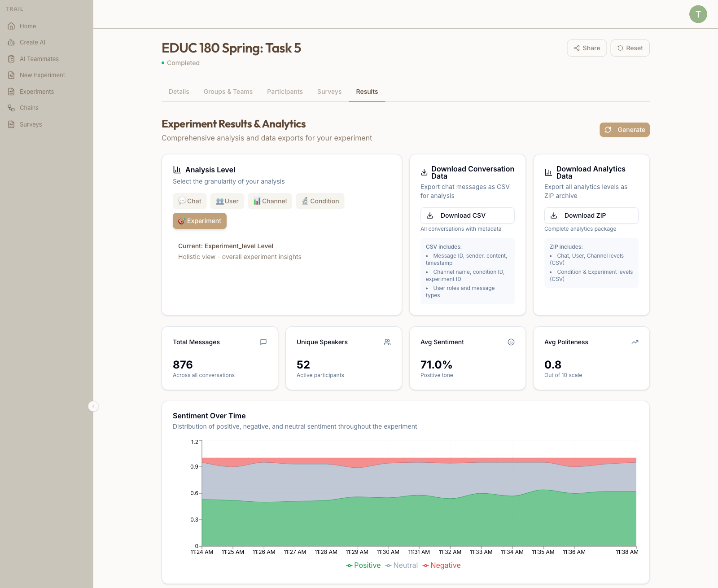Open the user avatar T menu

698,14
